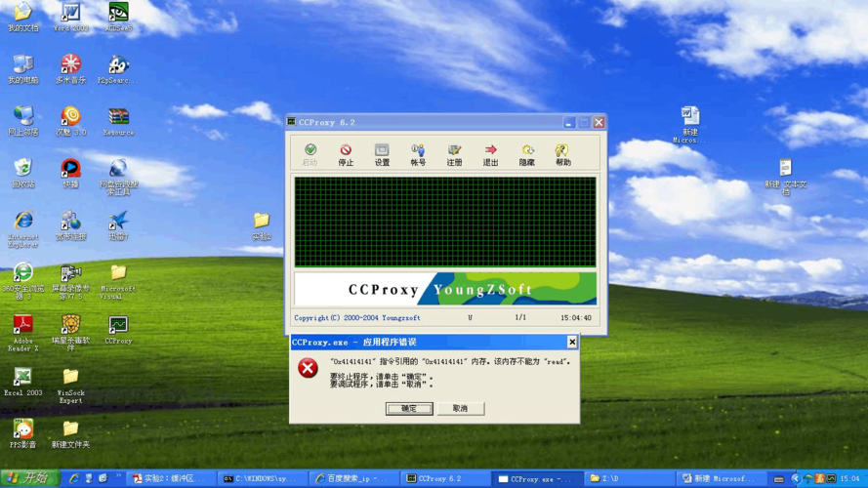Select the Excel 2003 desktop shortcut
The width and height of the screenshot is (868, 488).
pyautogui.click(x=22, y=381)
